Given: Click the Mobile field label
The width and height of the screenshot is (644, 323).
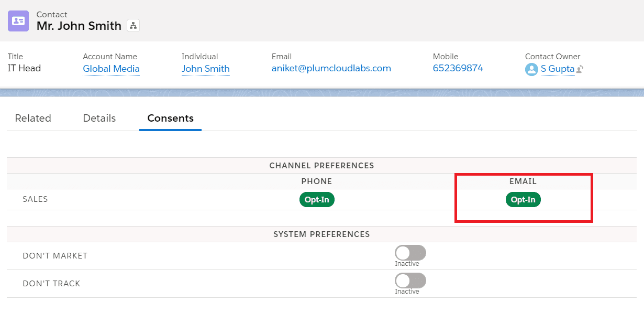Looking at the screenshot, I should click(x=446, y=57).
